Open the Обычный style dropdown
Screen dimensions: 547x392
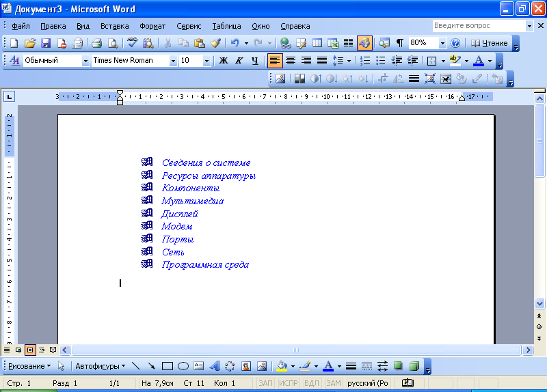85,61
